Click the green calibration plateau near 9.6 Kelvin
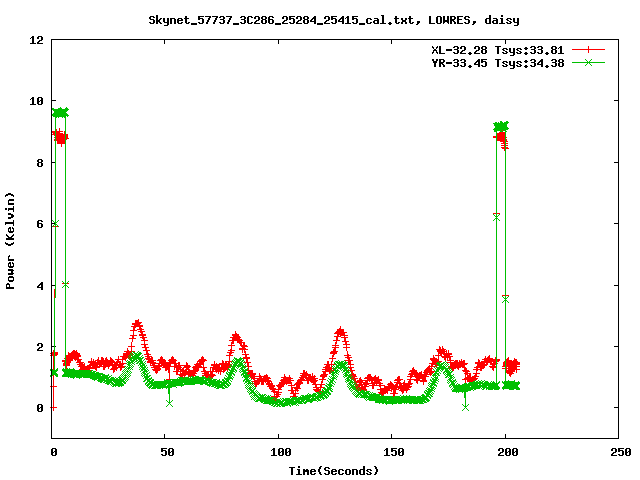Image resolution: width=640 pixels, height=480 pixels. 60,113
